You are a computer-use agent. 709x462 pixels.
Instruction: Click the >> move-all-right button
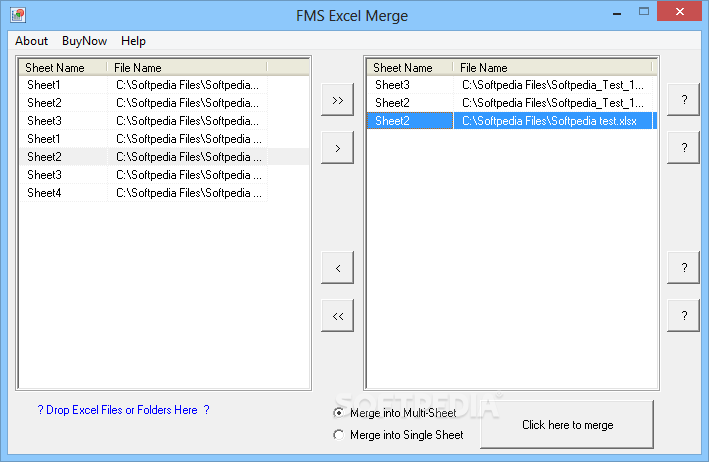point(337,100)
